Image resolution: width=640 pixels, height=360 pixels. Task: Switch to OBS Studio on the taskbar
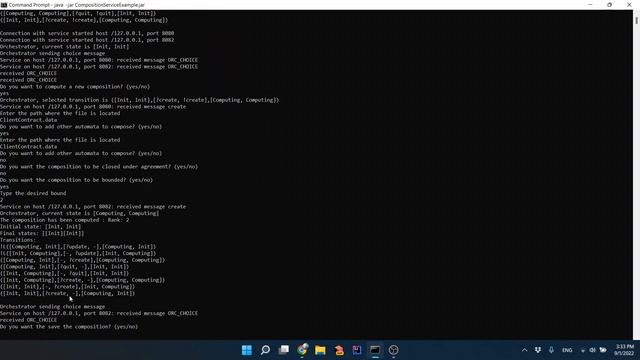click(x=393, y=350)
